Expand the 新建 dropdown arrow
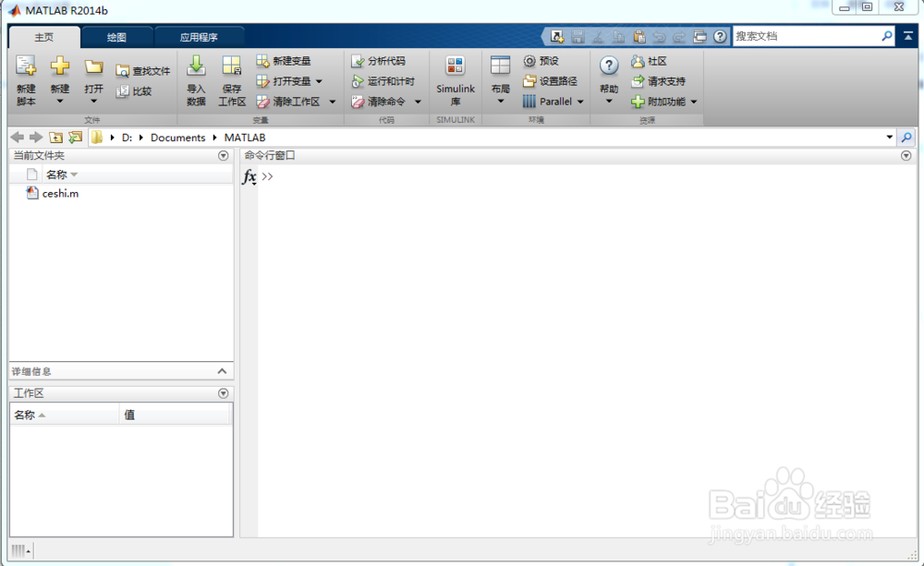The width and height of the screenshot is (924, 566). click(x=59, y=102)
